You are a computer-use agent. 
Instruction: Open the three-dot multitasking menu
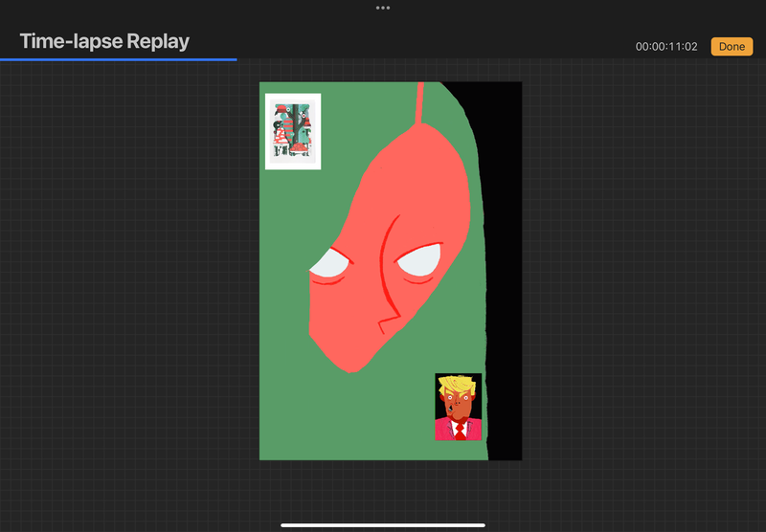tap(383, 8)
